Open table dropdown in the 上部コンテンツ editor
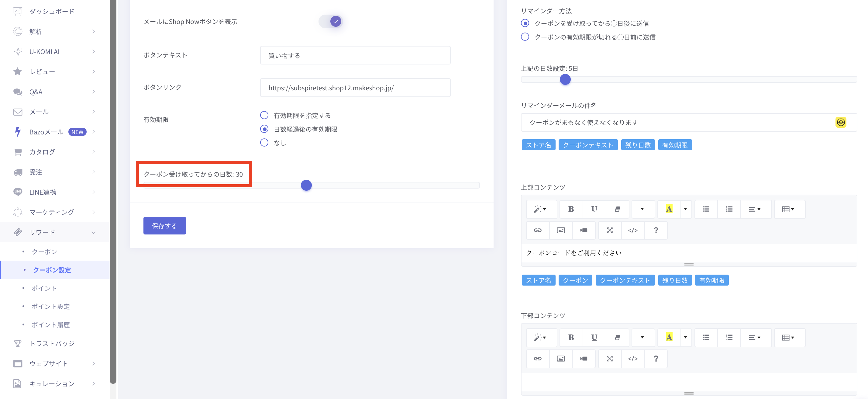The height and width of the screenshot is (399, 868). (788, 209)
